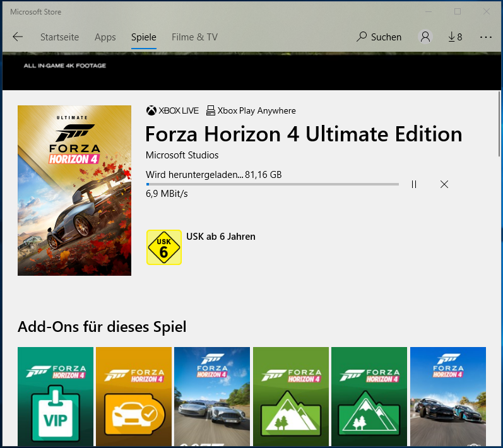Viewport: 503px width, 448px height.
Task: Click the ALL IN-GAME 4K FOOTAGE banner text
Action: click(x=65, y=66)
